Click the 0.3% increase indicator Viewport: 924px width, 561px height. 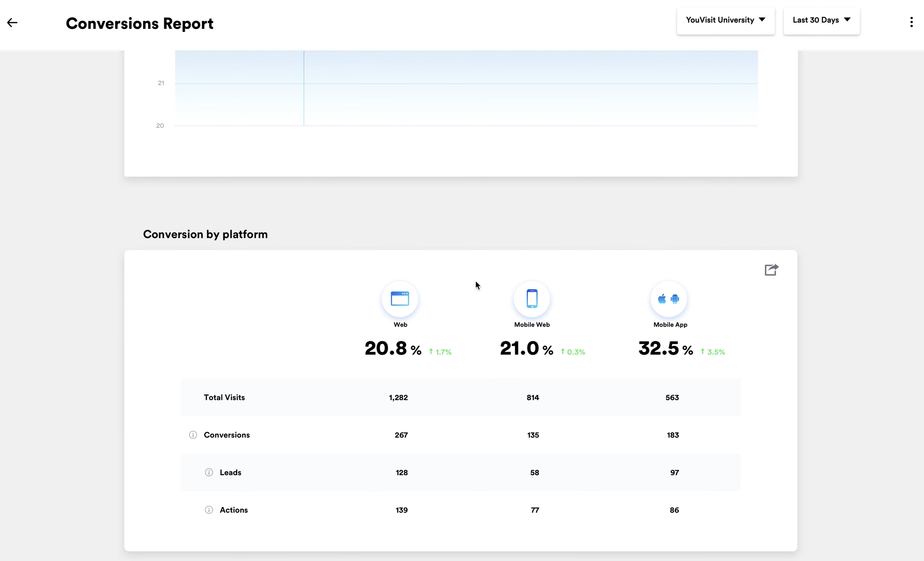click(573, 352)
